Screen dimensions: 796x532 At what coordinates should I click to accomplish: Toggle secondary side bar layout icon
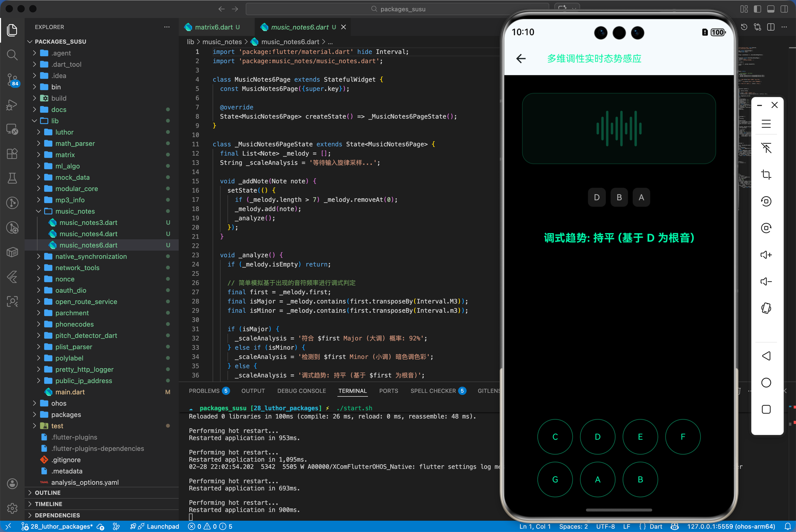tap(784, 9)
